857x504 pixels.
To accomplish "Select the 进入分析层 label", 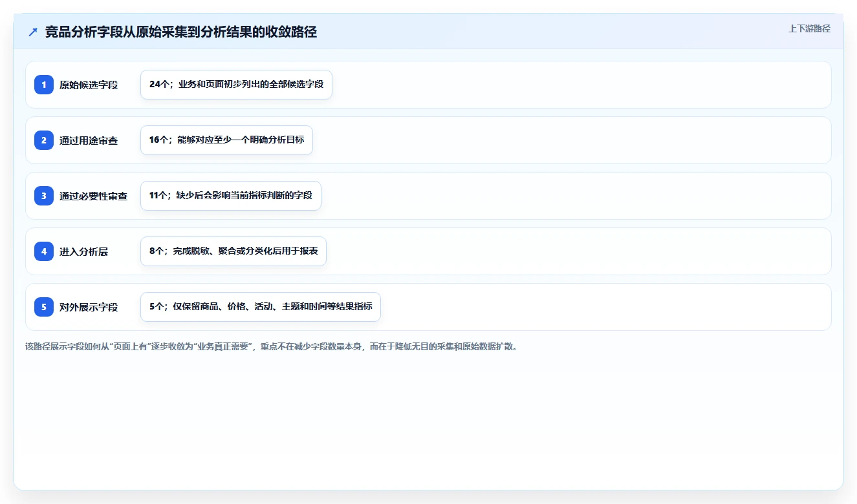I will 83,251.
